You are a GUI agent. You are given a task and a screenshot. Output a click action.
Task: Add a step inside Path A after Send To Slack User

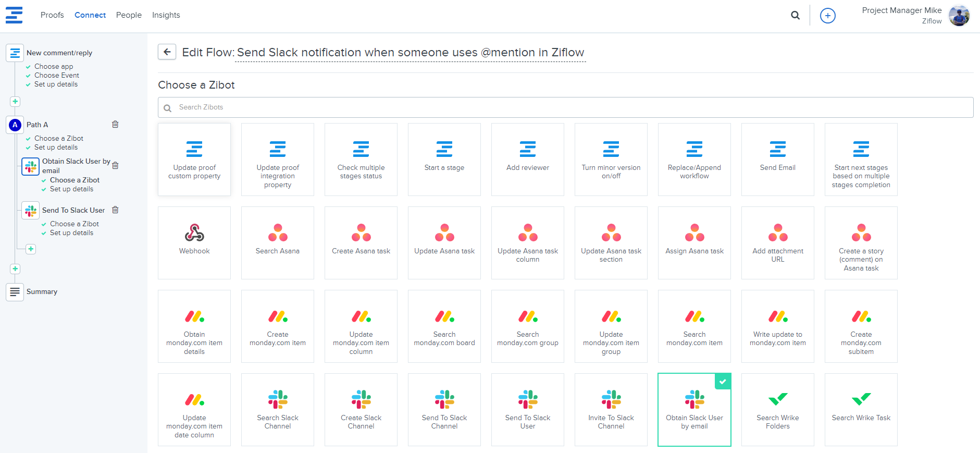click(x=31, y=249)
